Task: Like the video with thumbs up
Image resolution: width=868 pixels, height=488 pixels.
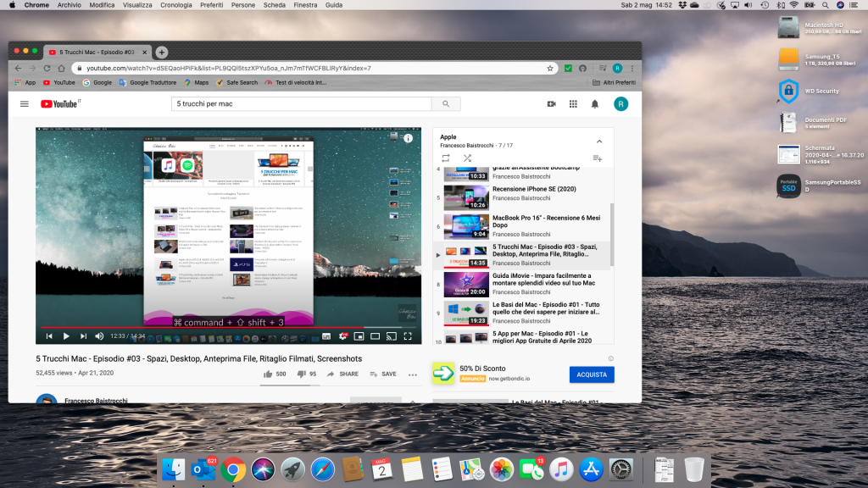Action: 269,374
